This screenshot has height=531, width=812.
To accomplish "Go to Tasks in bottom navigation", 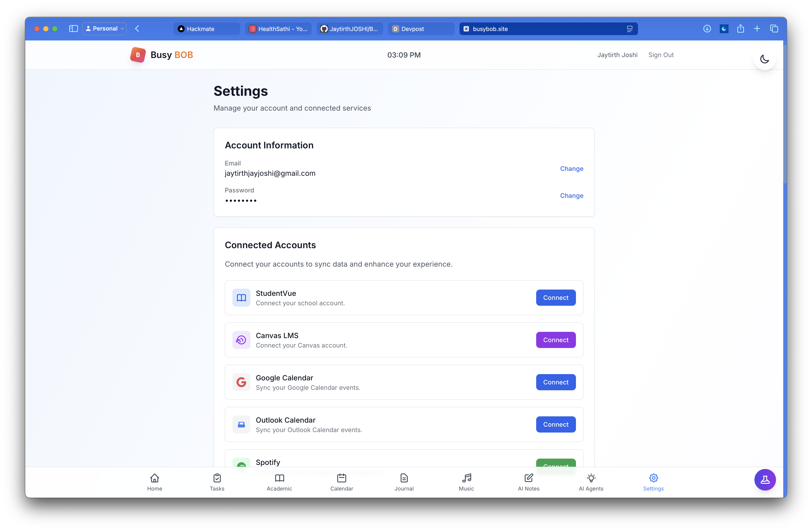I will (217, 482).
